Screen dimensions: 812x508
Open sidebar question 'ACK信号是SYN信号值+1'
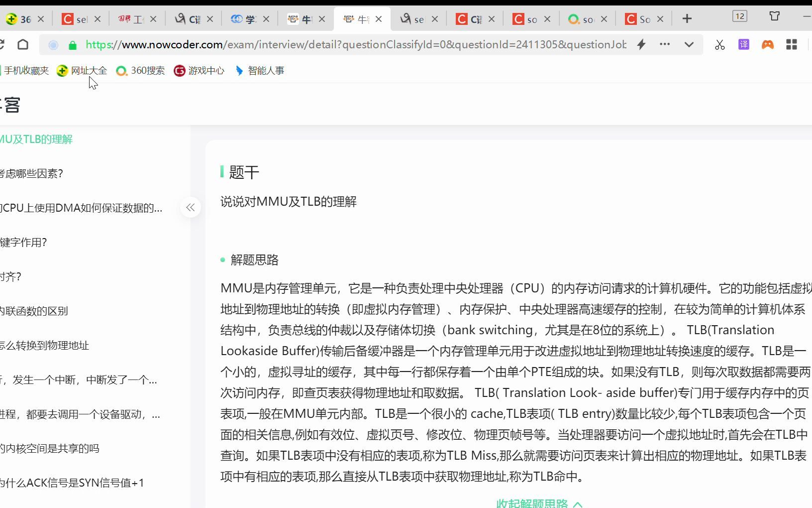(72, 483)
